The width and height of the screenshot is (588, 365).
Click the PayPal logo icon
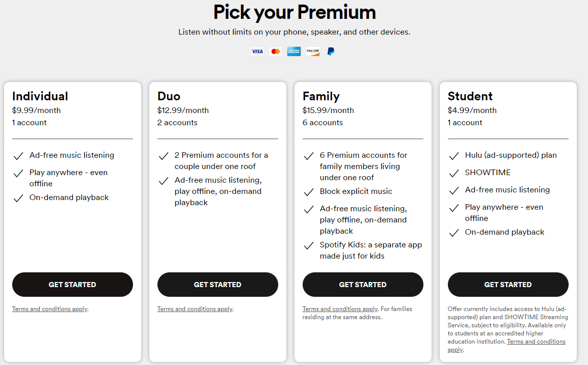click(331, 51)
